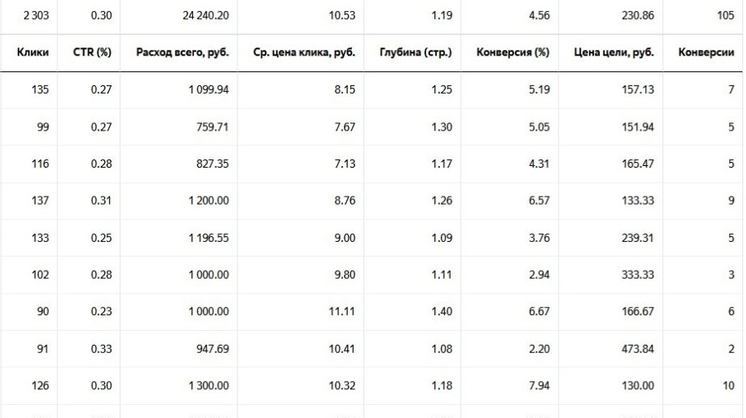Sort by the Клики column header
The width and height of the screenshot is (746, 418).
coord(33,52)
